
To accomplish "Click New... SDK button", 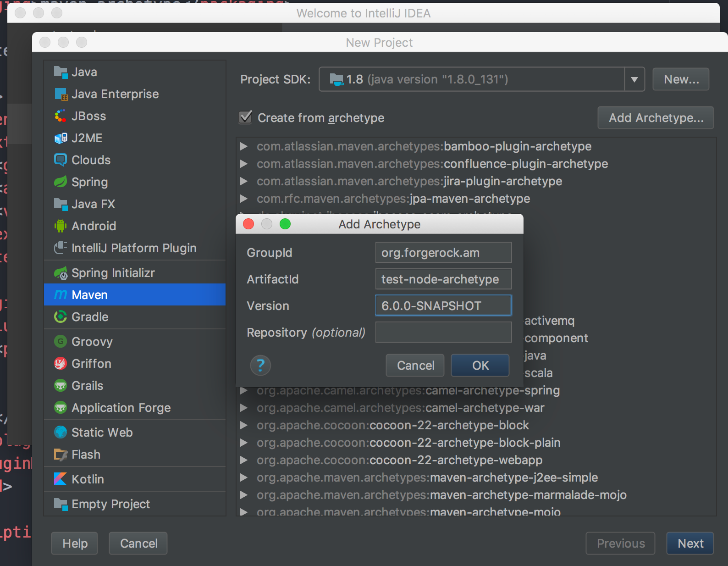I will point(681,79).
